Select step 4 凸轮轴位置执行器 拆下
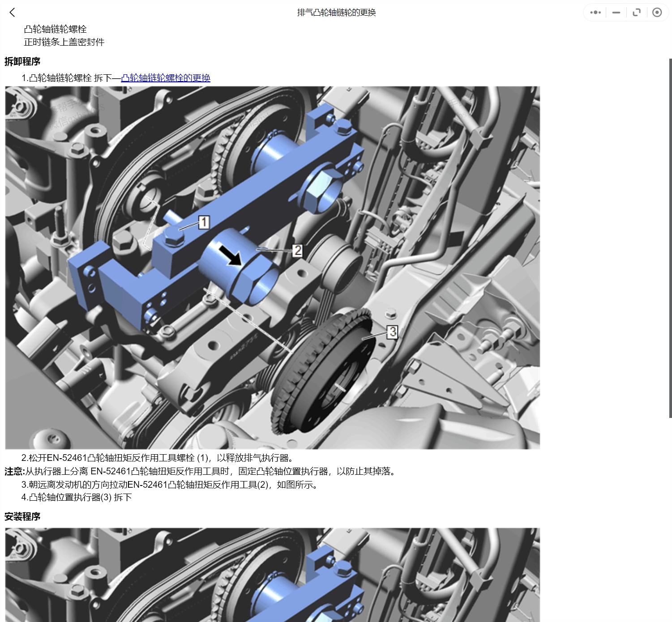 [x=77, y=497]
